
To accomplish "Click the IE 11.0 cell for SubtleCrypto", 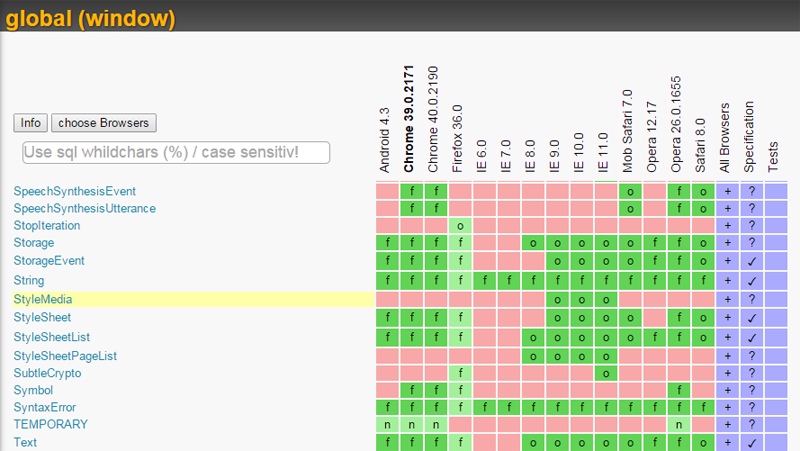I will [x=606, y=373].
